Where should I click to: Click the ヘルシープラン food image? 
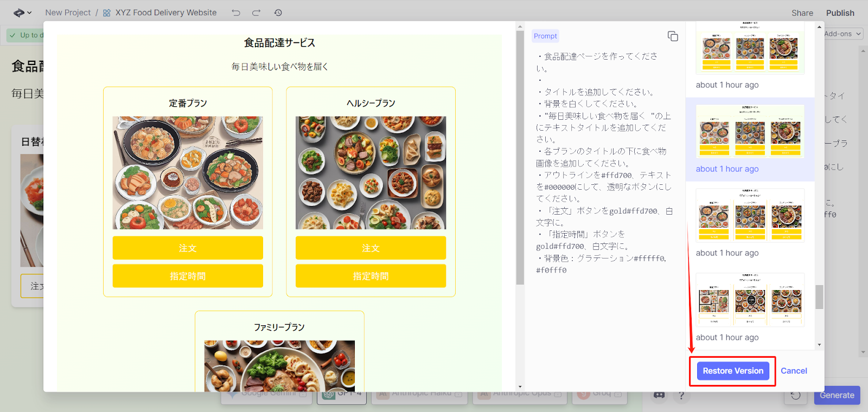point(371,172)
